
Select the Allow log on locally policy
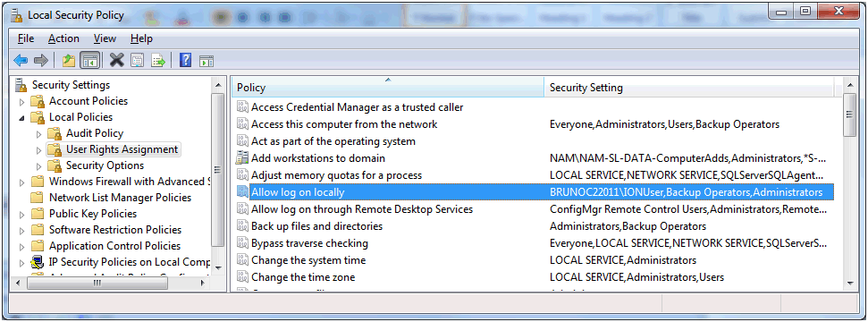(298, 192)
